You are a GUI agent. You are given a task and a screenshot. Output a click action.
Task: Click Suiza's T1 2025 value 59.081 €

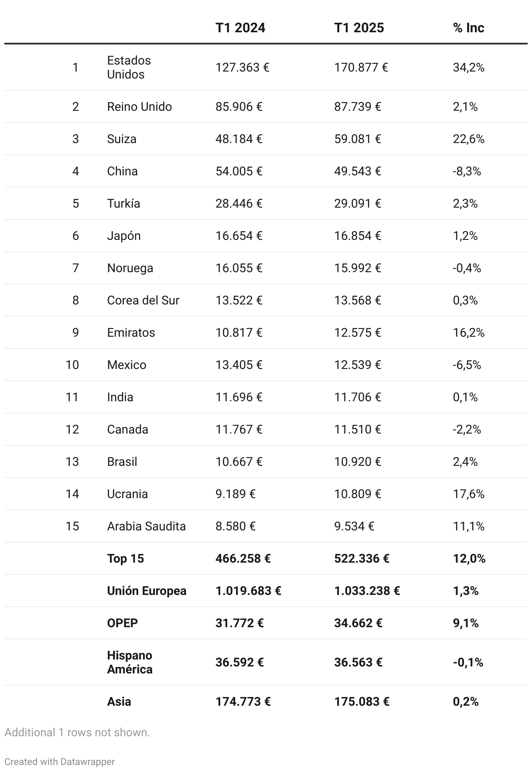tap(358, 139)
